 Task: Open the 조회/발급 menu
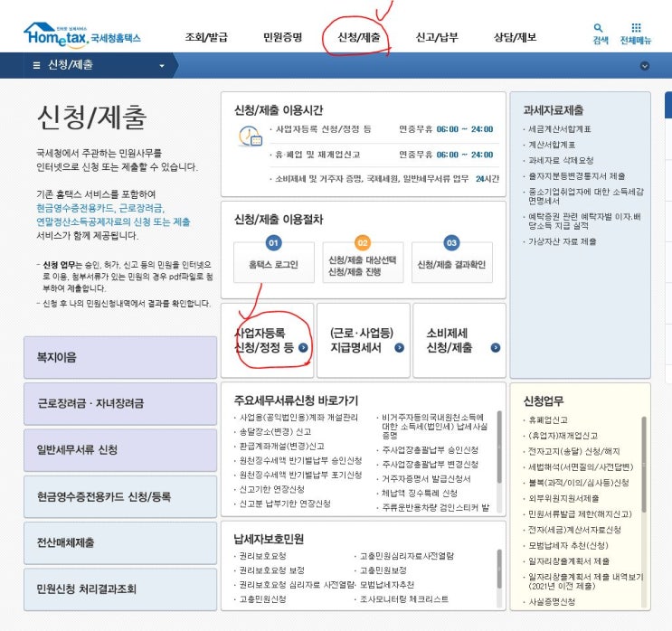pyautogui.click(x=206, y=37)
